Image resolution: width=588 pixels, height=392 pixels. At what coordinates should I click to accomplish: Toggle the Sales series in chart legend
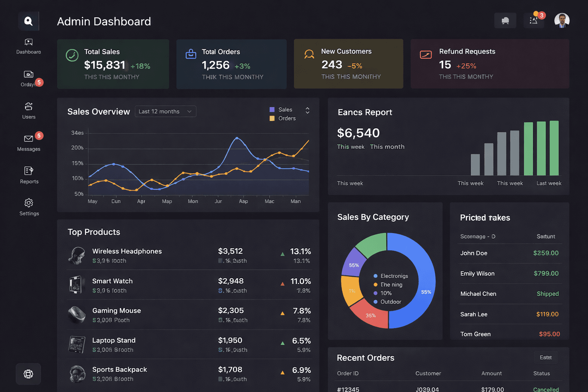[x=281, y=110]
